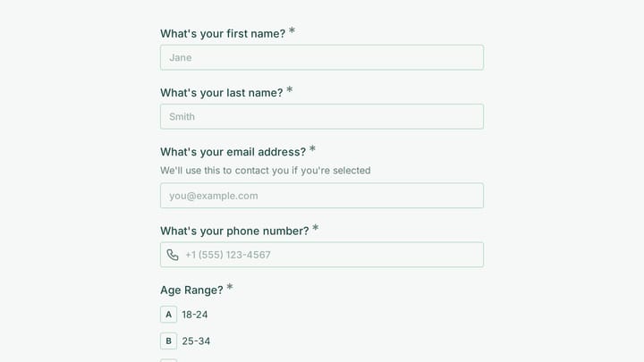This screenshot has width=644, height=362.
Task: Click the required asterisk beside email address
Action: click(312, 148)
